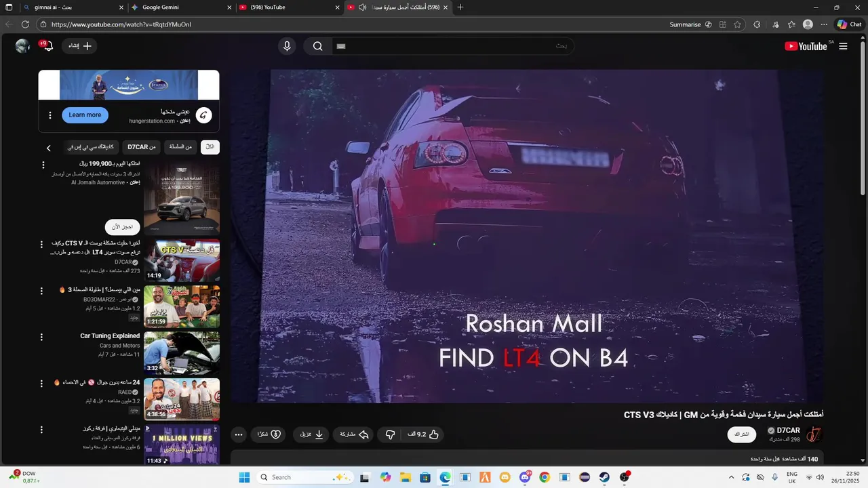Open the RAED 24 hours video thumbnail
Viewport: 868px width, 488px height.
(x=182, y=399)
